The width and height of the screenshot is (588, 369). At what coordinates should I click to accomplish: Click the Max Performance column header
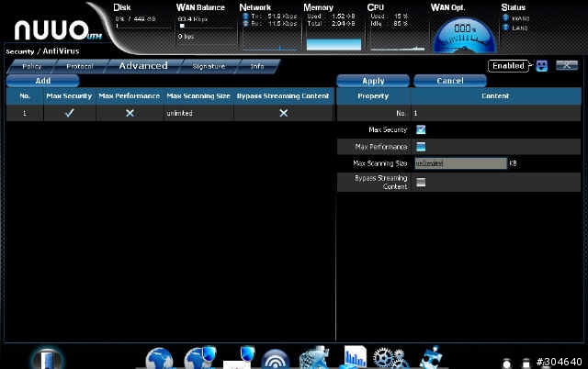point(130,95)
